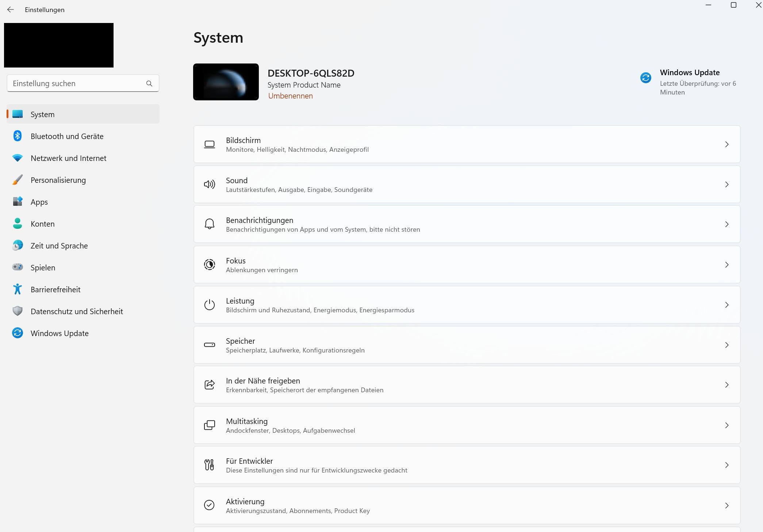
Task: Click the Einstellung suchen search field
Action: coord(77,84)
